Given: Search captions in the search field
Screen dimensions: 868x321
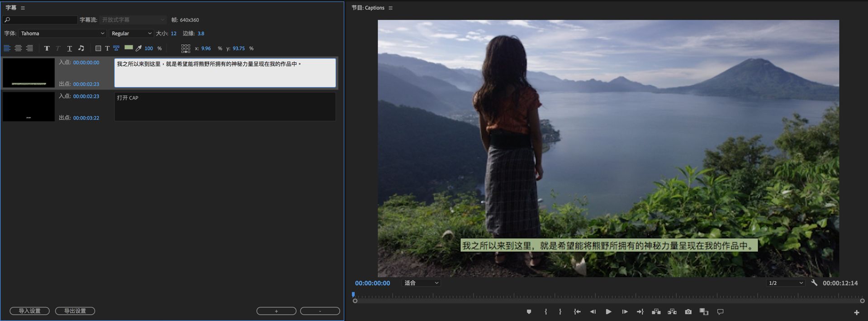Looking at the screenshot, I should click(40, 20).
